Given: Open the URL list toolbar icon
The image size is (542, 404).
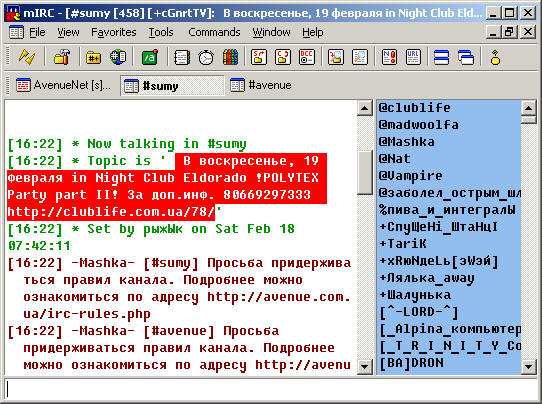Looking at the screenshot, I should click(x=413, y=57).
